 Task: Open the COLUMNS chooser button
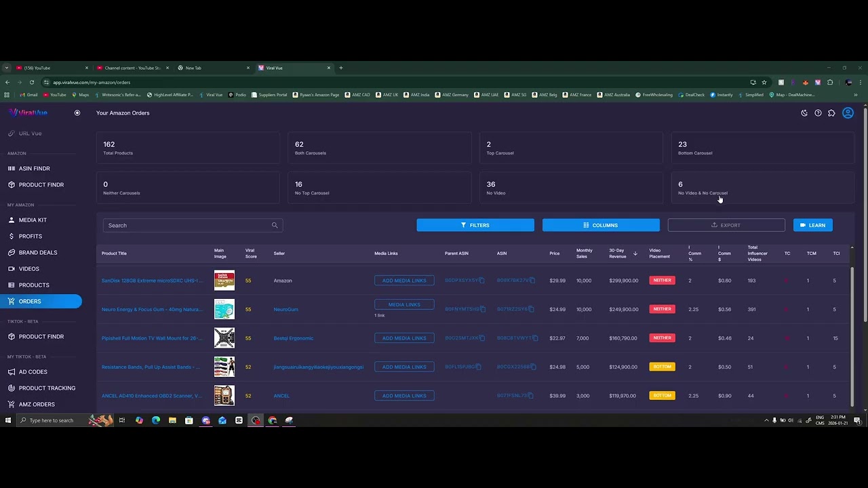(601, 225)
